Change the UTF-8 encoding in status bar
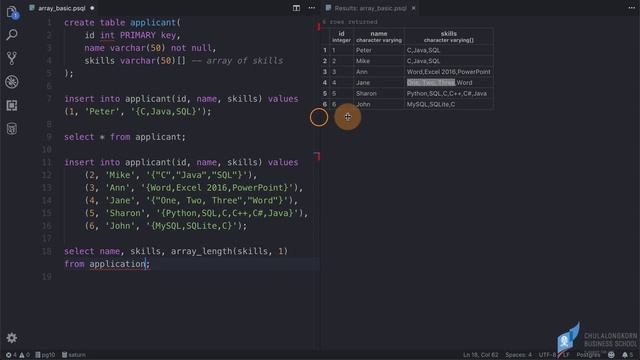This screenshot has height=360, width=640. [547, 355]
